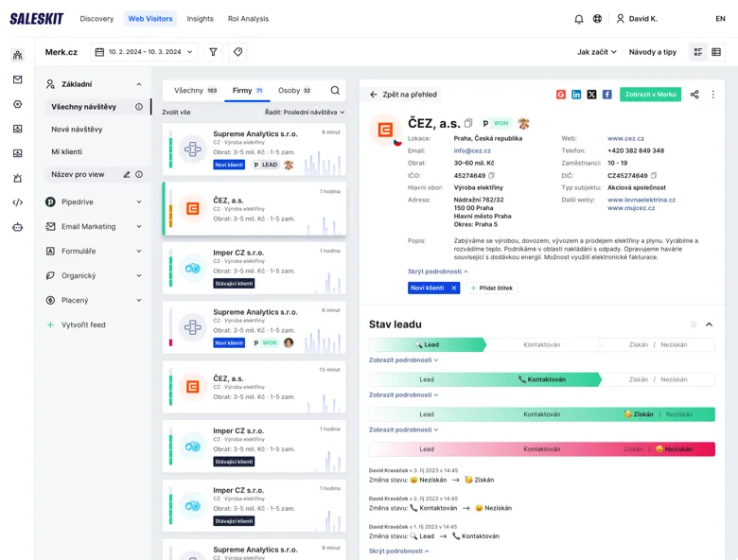Open the Web Visitors menu
This screenshot has height=560, width=738.
(150, 19)
